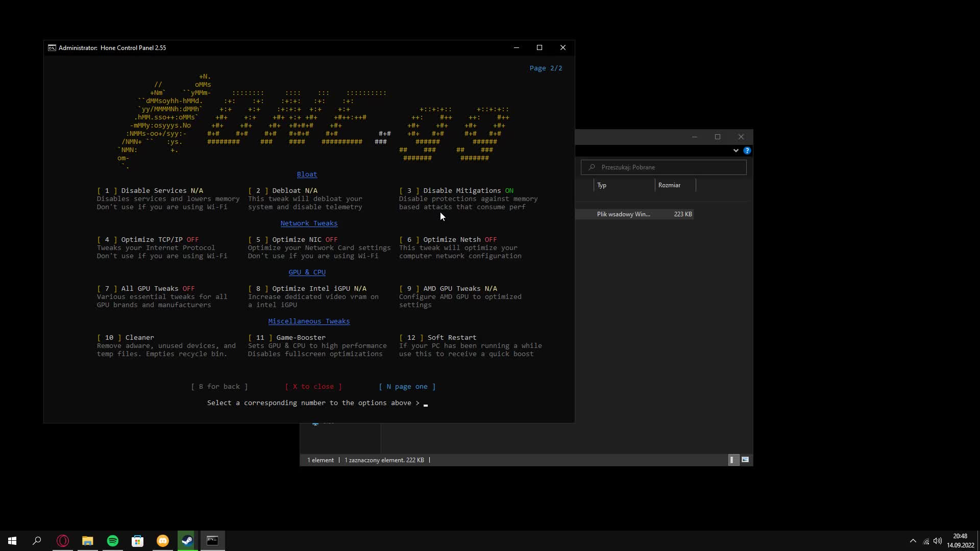Click the Microsoft Store taskbar icon

(138, 541)
